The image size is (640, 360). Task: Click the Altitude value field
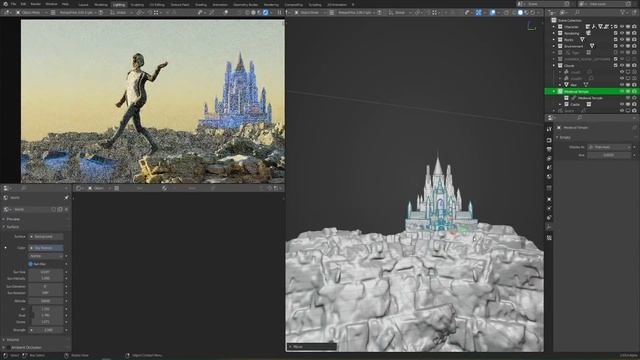(46, 301)
